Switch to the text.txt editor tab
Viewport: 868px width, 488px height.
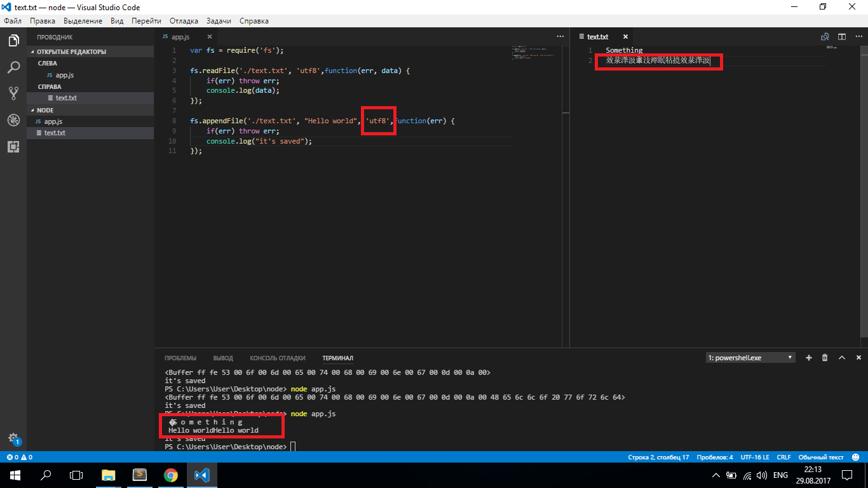click(x=602, y=37)
